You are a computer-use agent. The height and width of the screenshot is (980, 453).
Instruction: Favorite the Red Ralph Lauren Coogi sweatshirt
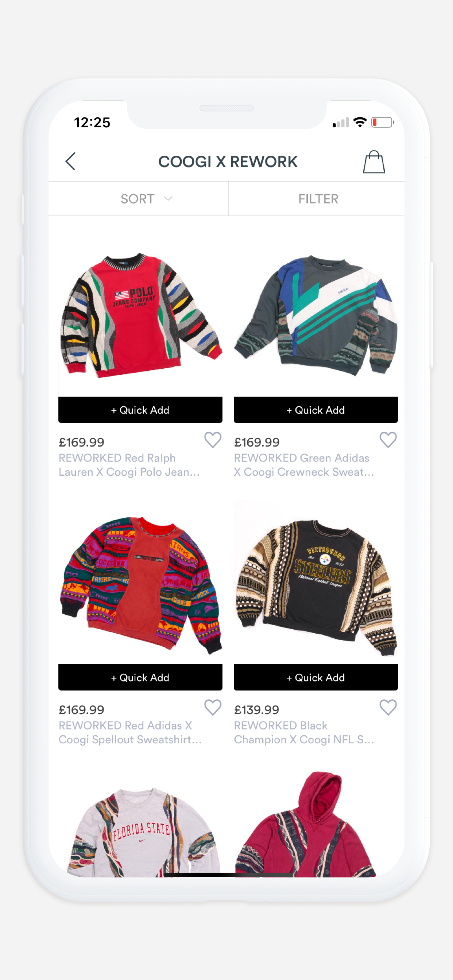(213, 440)
